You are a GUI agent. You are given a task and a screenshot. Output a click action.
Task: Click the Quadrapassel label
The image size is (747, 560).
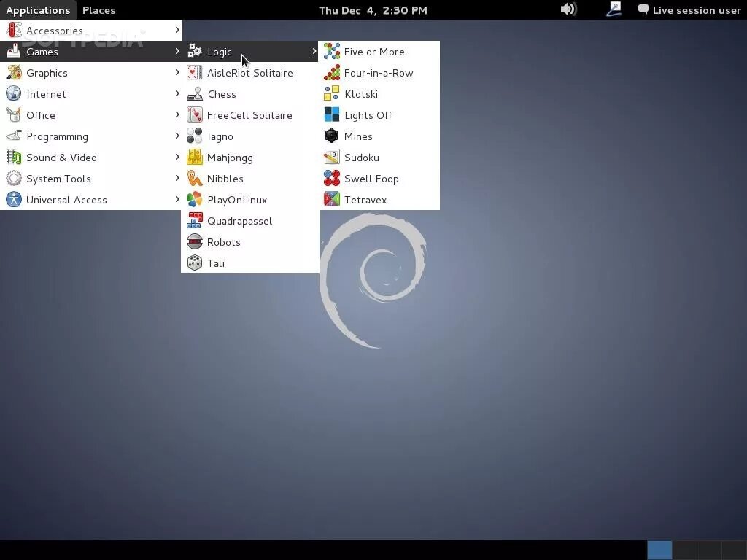[239, 222]
